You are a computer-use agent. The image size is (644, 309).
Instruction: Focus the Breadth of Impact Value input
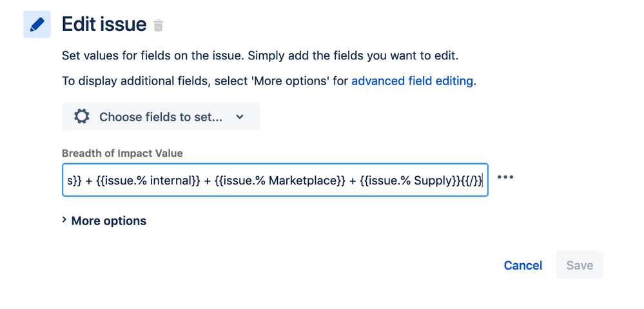pyautogui.click(x=275, y=180)
